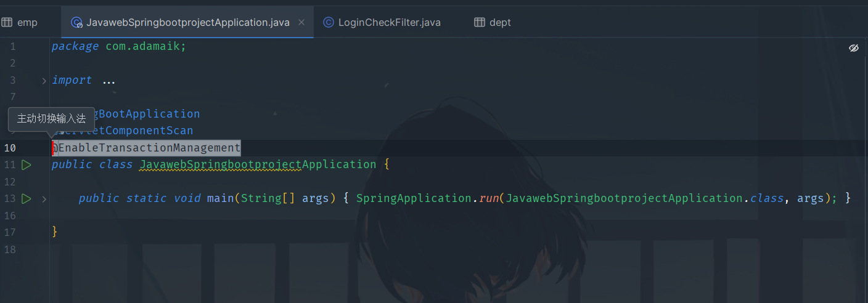
Task: Click the folded import ellipsis
Action: [108, 81]
